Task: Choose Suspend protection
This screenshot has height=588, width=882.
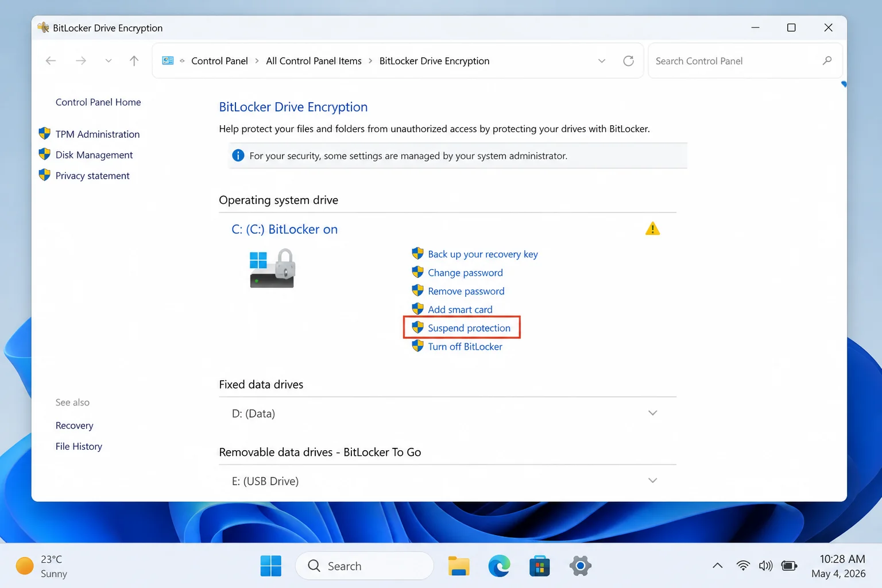Action: point(469,328)
